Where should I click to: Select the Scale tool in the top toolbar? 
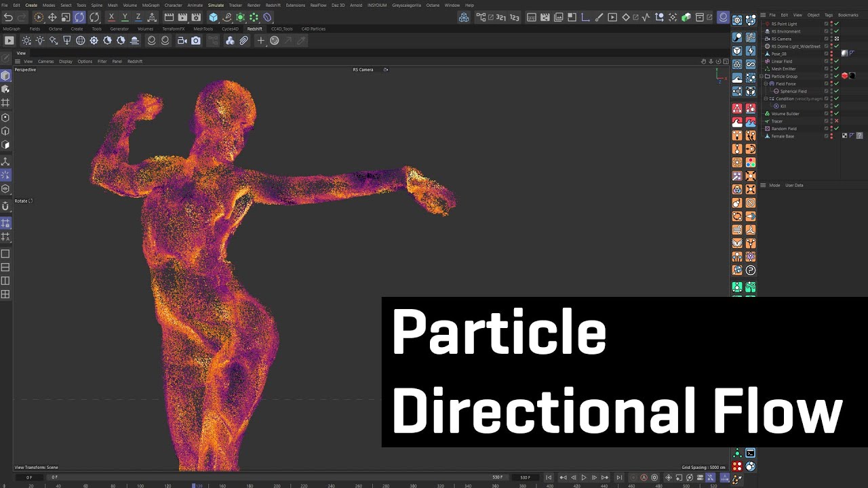click(x=66, y=17)
